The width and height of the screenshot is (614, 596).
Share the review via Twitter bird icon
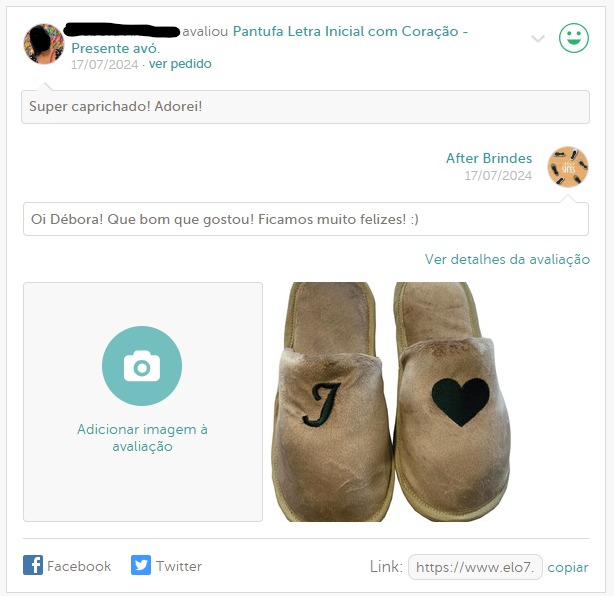click(x=141, y=565)
